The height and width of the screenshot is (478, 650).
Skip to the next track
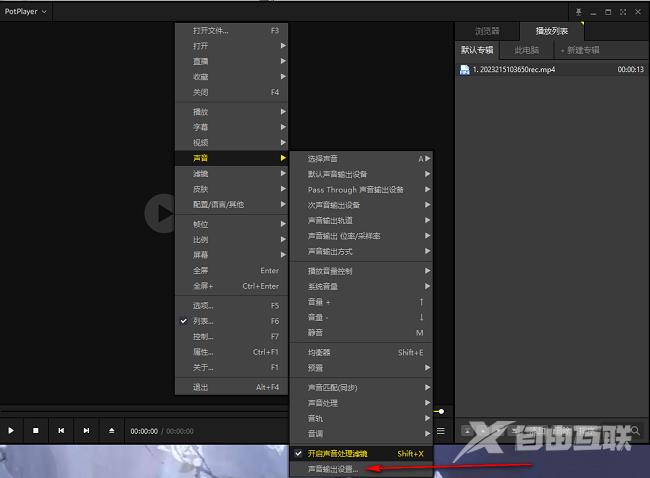(x=86, y=430)
